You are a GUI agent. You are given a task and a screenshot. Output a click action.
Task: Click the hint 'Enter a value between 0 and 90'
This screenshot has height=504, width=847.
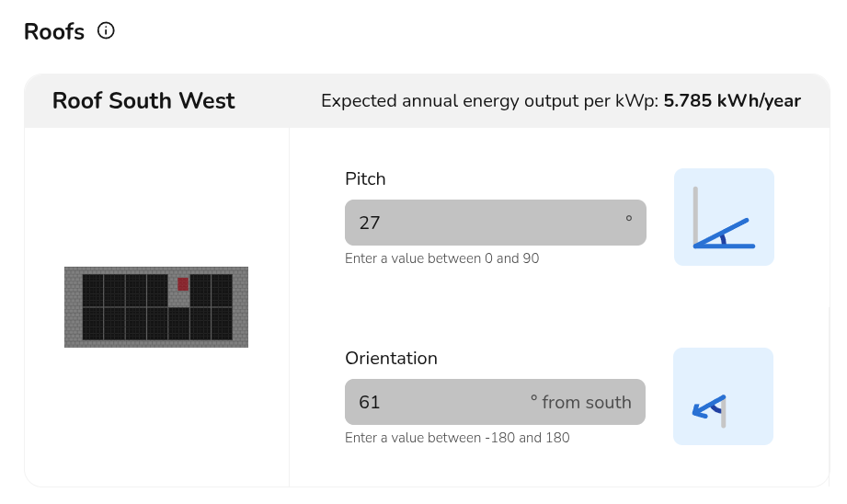point(441,258)
